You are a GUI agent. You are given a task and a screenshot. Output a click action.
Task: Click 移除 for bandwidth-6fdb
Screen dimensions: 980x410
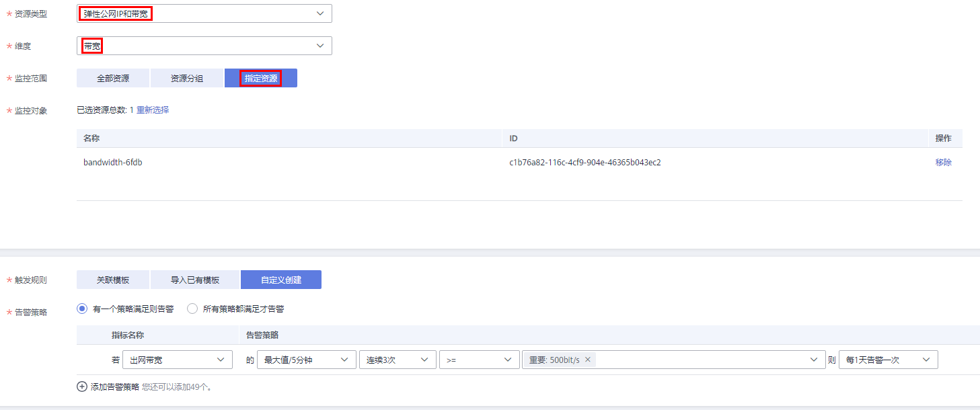coord(943,163)
